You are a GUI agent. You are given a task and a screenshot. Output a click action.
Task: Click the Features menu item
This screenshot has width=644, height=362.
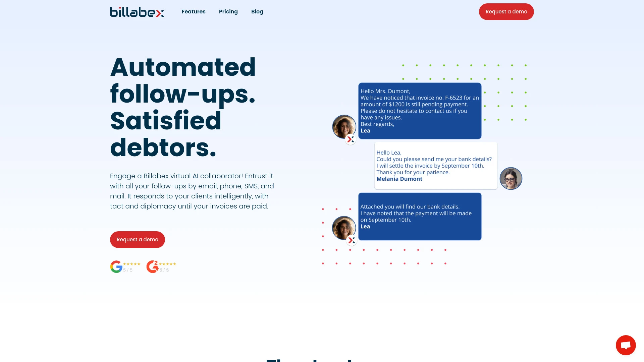194,11
